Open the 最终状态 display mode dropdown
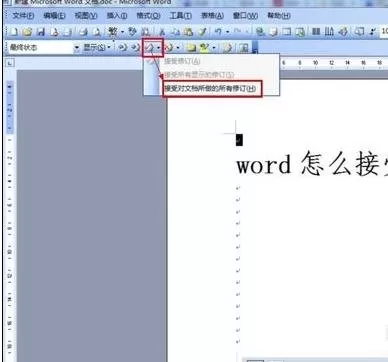This screenshot has width=388, height=362. (77, 48)
